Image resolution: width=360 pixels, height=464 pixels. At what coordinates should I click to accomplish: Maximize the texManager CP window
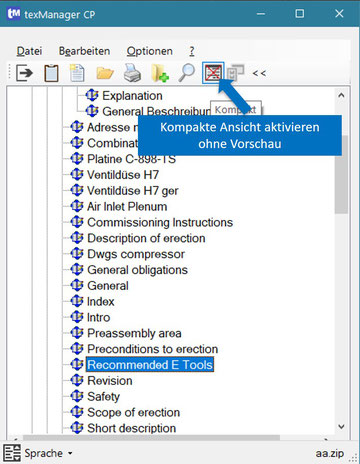click(x=300, y=13)
